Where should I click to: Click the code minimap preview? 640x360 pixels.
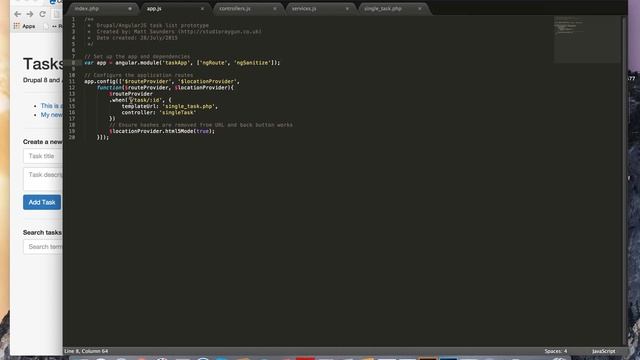click(587, 39)
